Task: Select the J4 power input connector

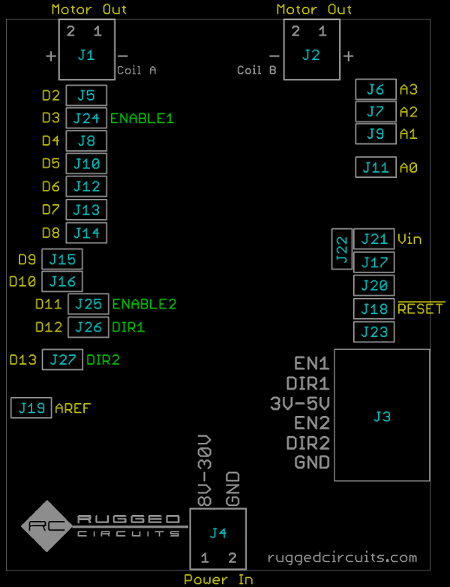Action: 218,539
